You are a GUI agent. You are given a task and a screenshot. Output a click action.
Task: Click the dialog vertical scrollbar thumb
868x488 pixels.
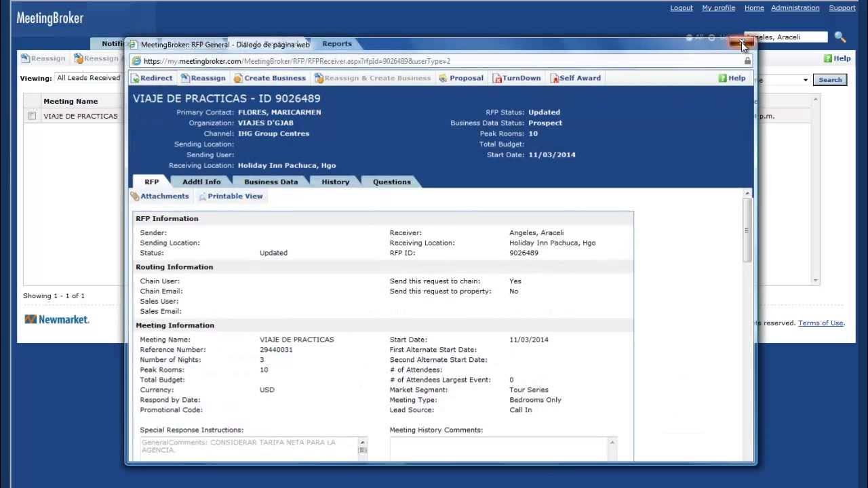click(x=747, y=230)
